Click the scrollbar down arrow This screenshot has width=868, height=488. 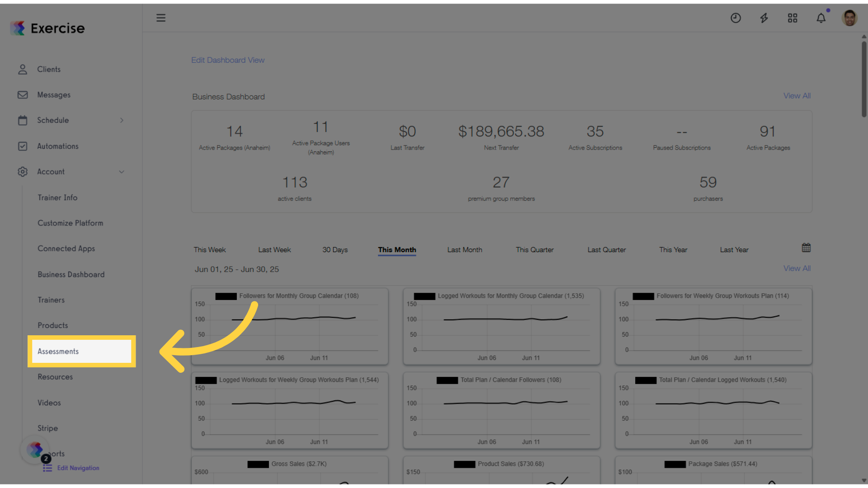click(864, 481)
